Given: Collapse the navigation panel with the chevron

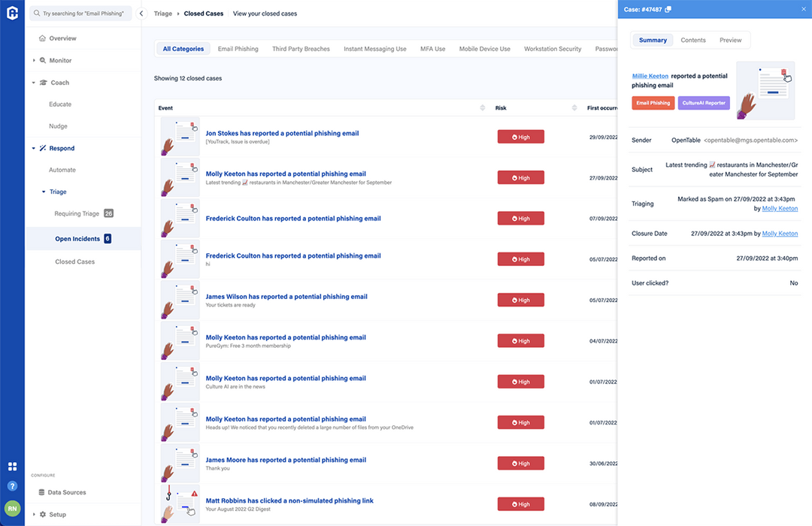Looking at the screenshot, I should tap(141, 13).
